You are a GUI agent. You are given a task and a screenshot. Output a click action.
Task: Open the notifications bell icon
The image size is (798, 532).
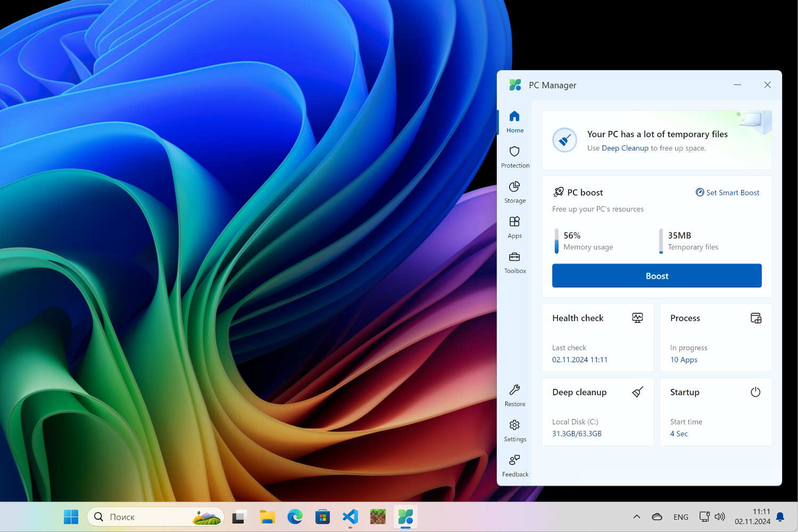(x=780, y=517)
